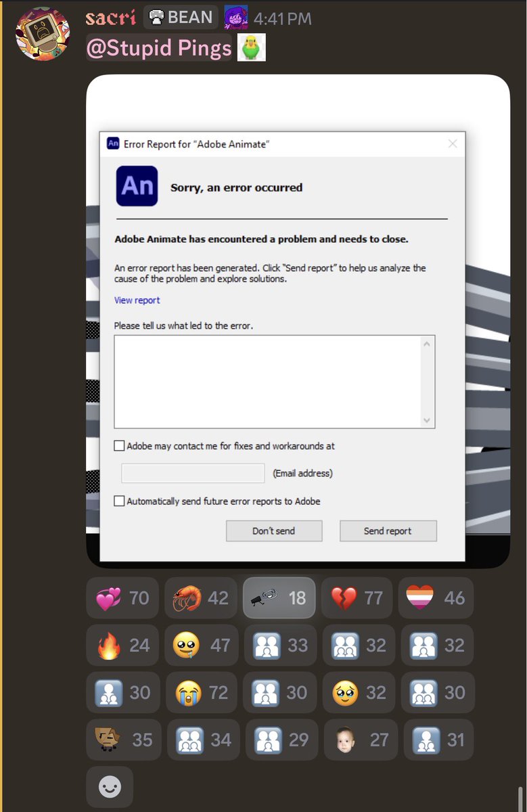
Task: Click the 4:41 PM message timestamp
Action: 282,18
